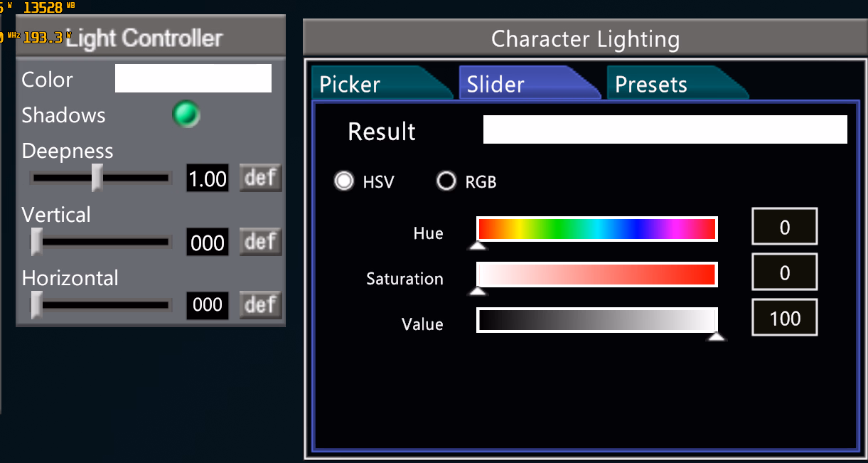Select the RGB radio button

[446, 181]
